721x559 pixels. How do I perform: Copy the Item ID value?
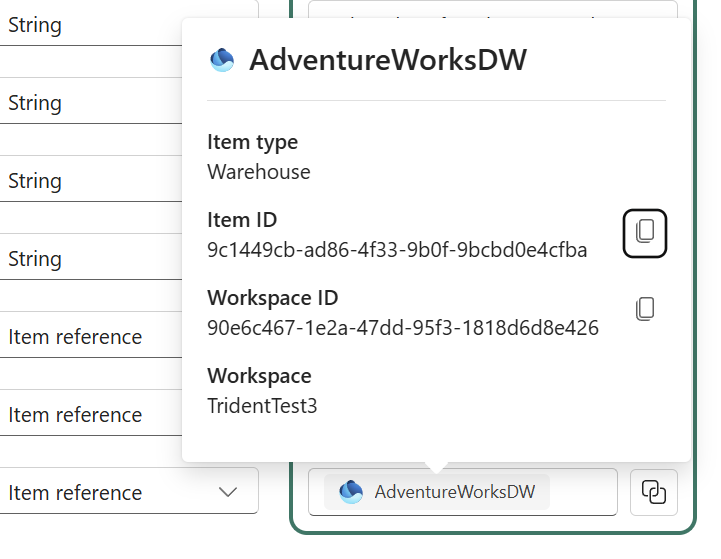[x=645, y=233]
